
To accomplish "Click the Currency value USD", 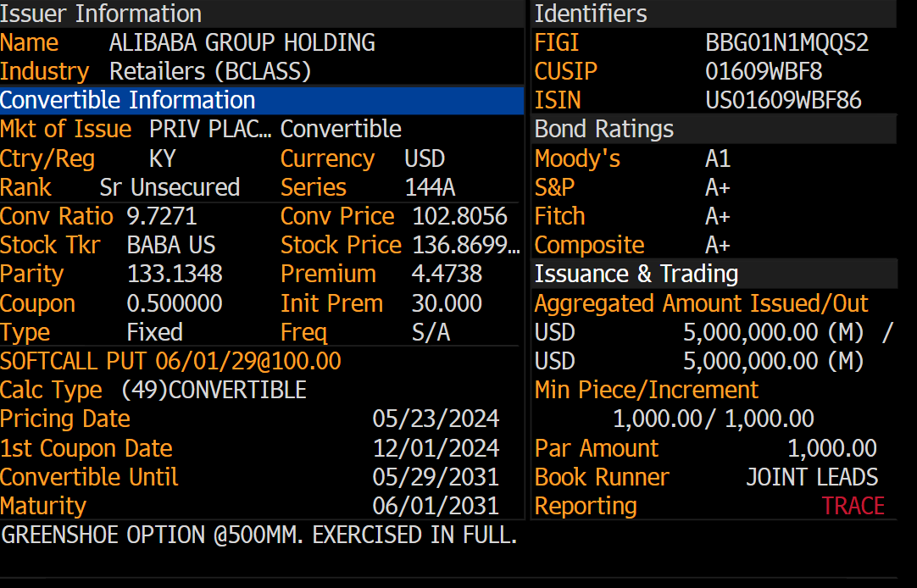I will click(425, 158).
